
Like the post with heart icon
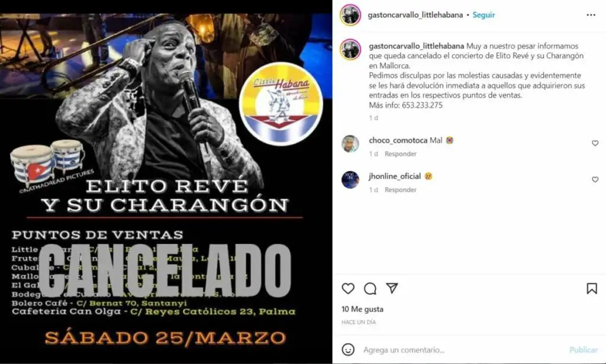[x=348, y=289]
